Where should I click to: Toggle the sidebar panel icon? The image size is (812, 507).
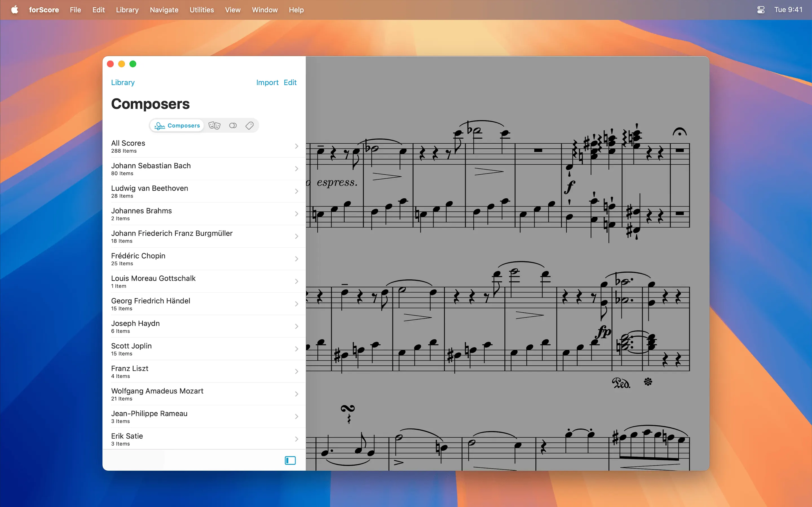(290, 461)
